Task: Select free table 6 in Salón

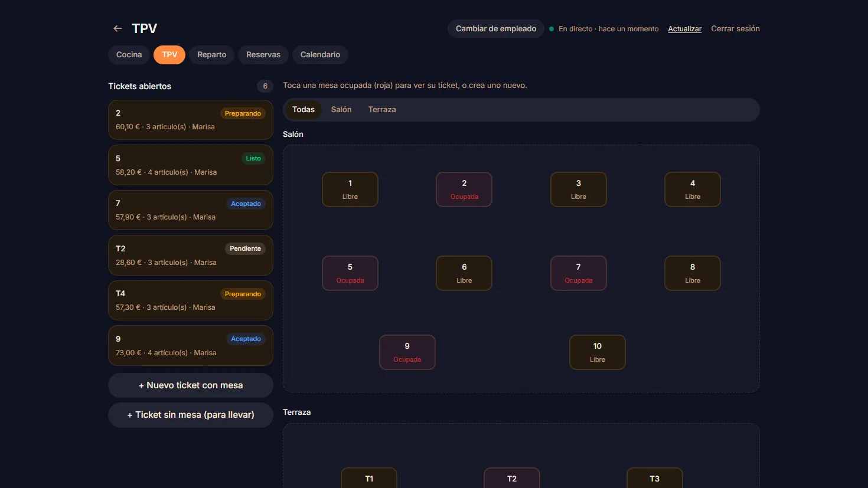Action: 464,273
